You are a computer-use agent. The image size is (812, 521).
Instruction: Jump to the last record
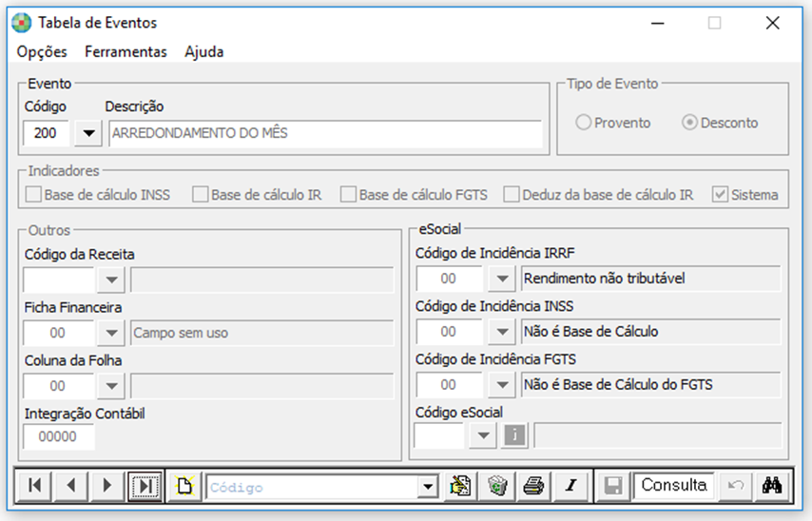point(145,486)
